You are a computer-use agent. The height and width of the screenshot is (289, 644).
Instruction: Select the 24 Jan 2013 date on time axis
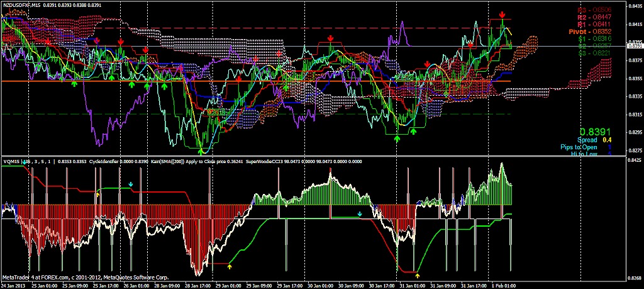(x=14, y=285)
